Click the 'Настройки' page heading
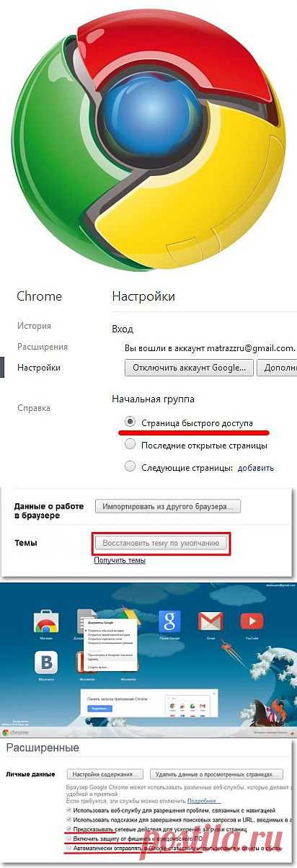 (143, 296)
